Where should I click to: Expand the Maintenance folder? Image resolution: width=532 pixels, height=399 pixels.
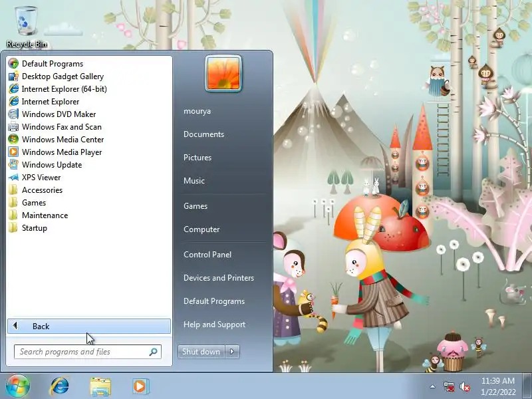click(89, 215)
